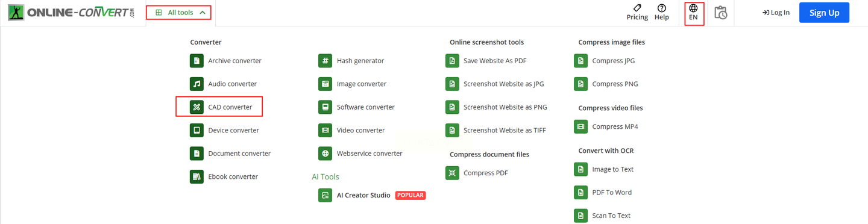Click the AI Creator Studio icon

325,195
